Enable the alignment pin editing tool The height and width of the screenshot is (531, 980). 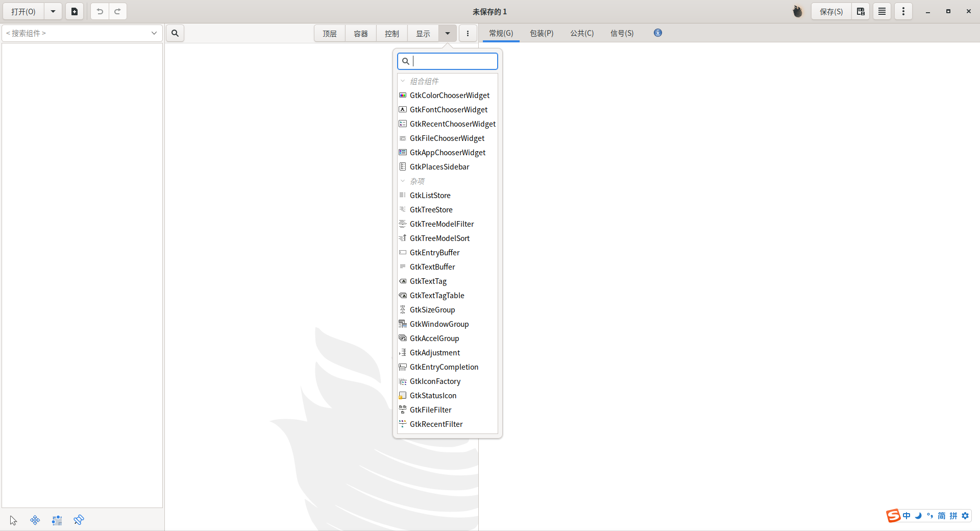pyautogui.click(x=79, y=520)
